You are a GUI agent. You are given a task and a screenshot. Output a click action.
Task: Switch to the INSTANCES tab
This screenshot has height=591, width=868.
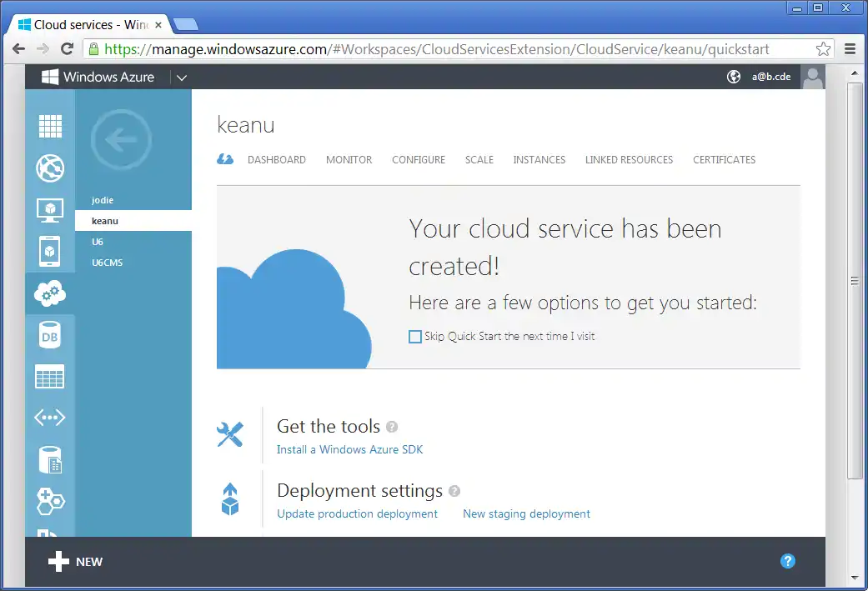click(539, 160)
